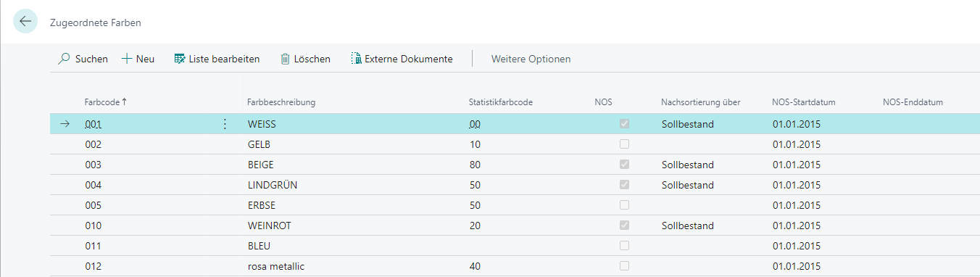
Task: Click BEIGE description cell
Action: [260, 165]
